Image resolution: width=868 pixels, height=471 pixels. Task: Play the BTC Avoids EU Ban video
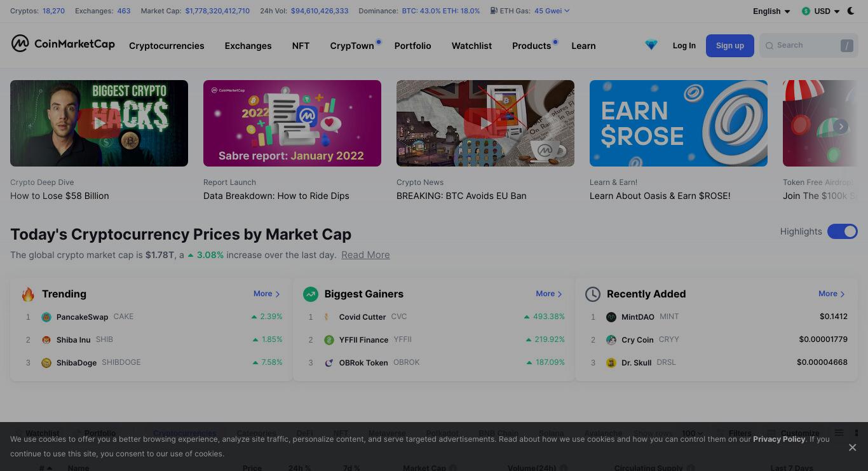point(485,123)
